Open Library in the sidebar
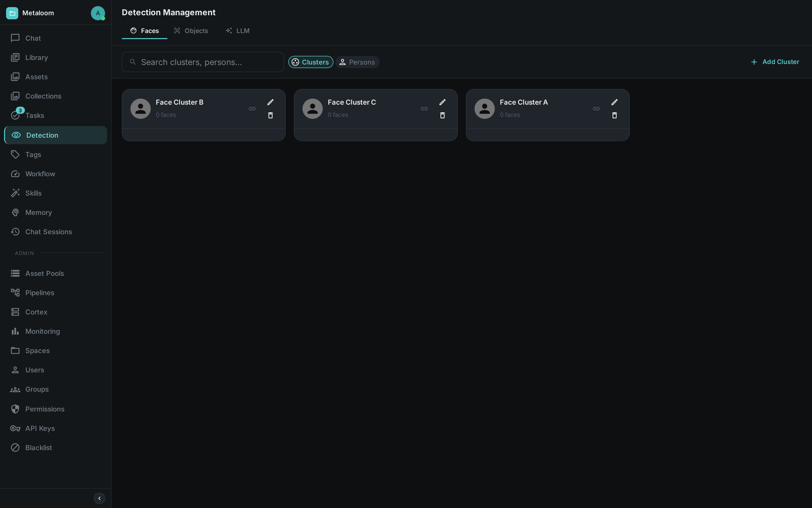812x508 pixels. coord(55,57)
